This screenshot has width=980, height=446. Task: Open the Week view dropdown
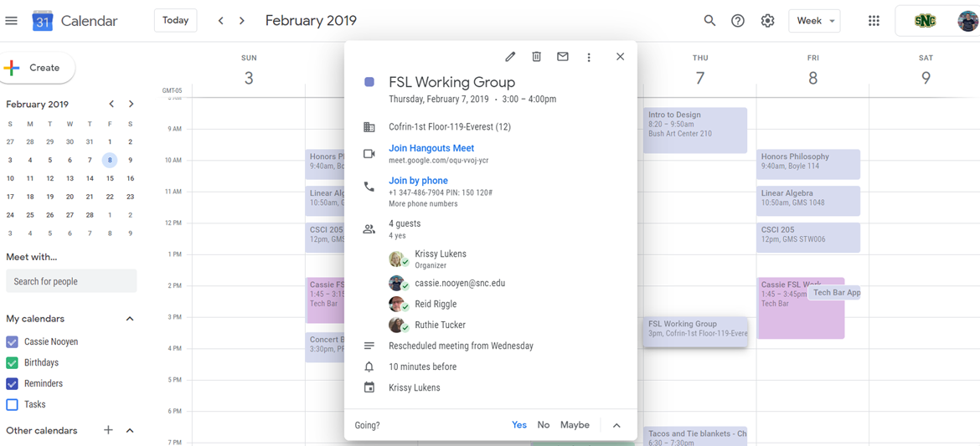814,21
